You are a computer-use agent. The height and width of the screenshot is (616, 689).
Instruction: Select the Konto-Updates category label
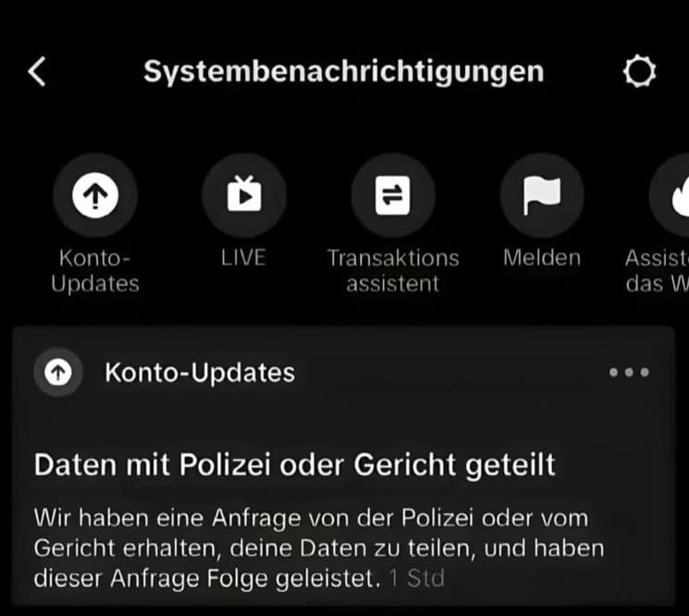[x=95, y=271]
